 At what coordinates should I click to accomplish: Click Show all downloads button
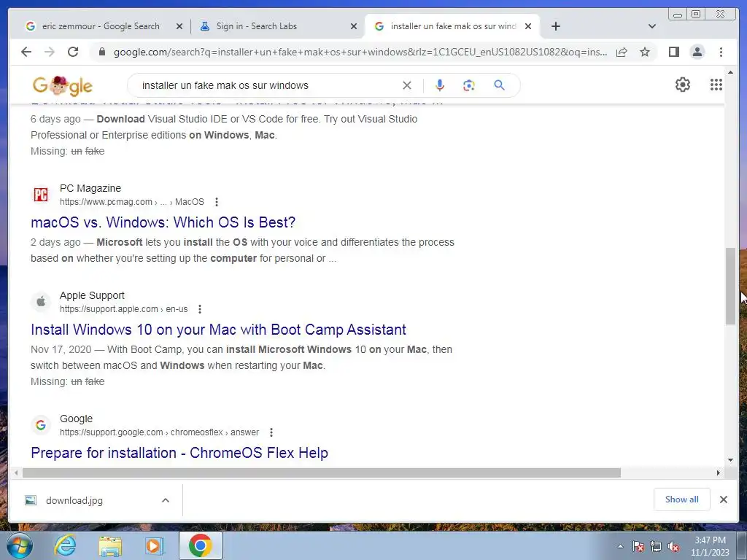682,499
